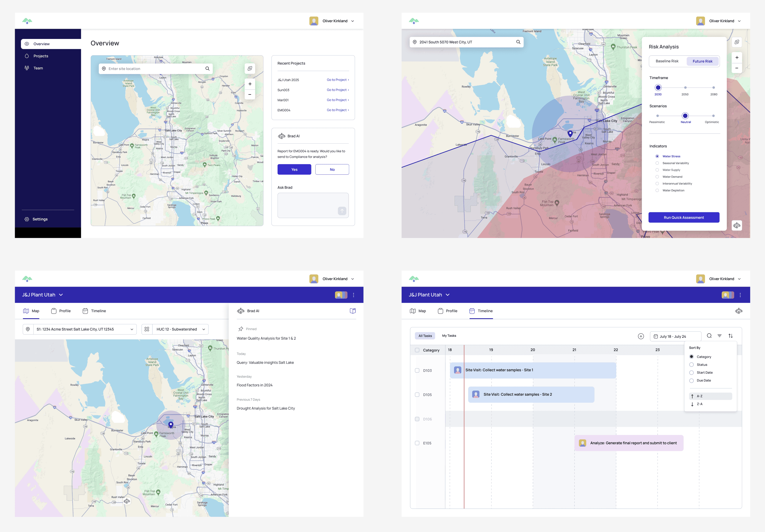
Task: Zoom out on the Overview map
Action: 250,94
